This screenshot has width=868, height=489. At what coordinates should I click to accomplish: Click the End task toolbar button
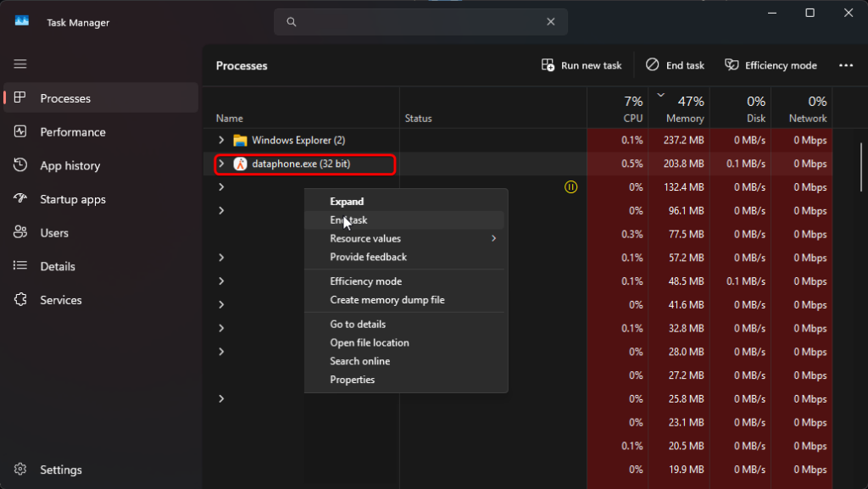pos(675,65)
